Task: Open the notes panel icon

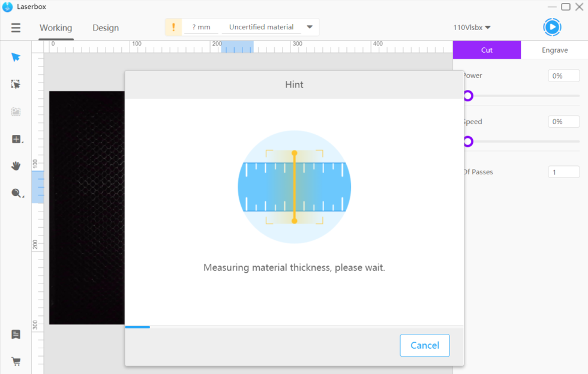Action: (16, 334)
